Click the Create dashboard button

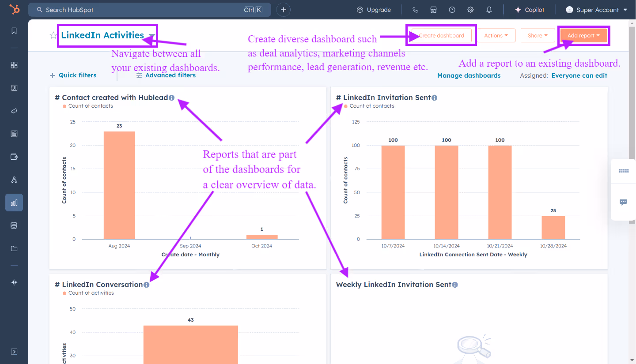tap(441, 35)
